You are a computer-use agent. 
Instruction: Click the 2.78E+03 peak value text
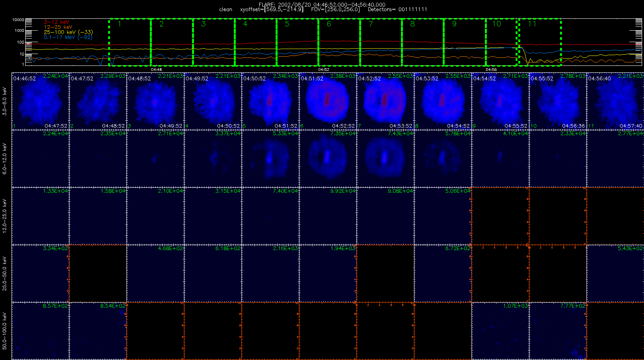pyautogui.click(x=573, y=76)
